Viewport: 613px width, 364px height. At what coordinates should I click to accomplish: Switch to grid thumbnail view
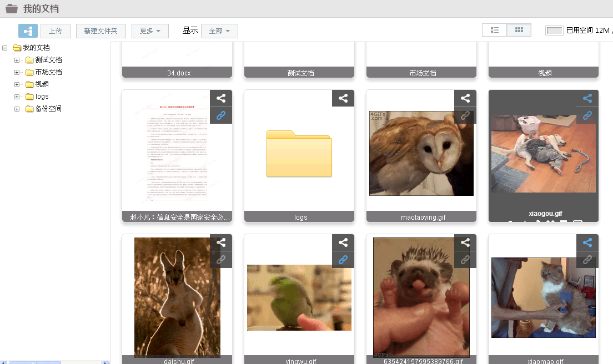(519, 31)
